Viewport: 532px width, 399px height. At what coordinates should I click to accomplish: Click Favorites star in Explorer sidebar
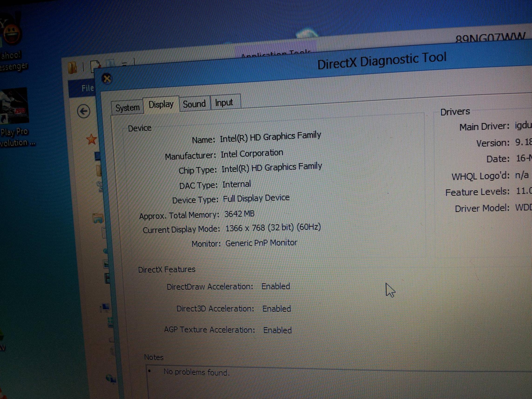click(x=91, y=139)
